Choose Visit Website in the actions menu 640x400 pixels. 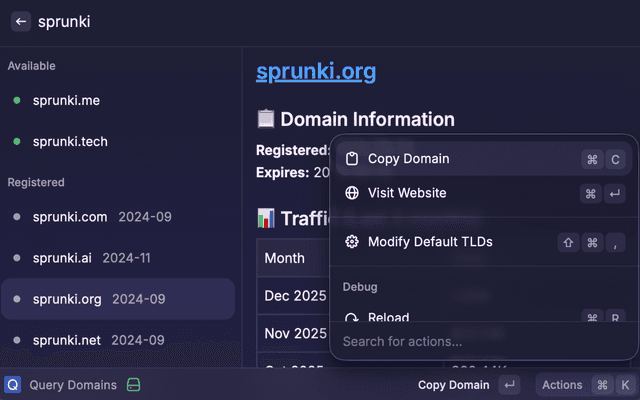click(407, 193)
